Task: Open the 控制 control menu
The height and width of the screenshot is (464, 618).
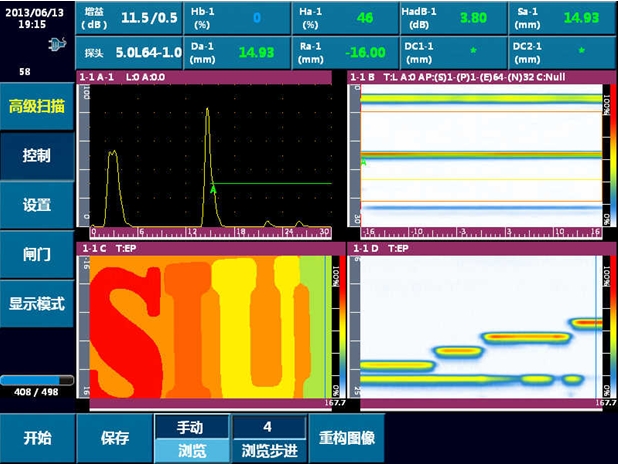Action: tap(37, 156)
